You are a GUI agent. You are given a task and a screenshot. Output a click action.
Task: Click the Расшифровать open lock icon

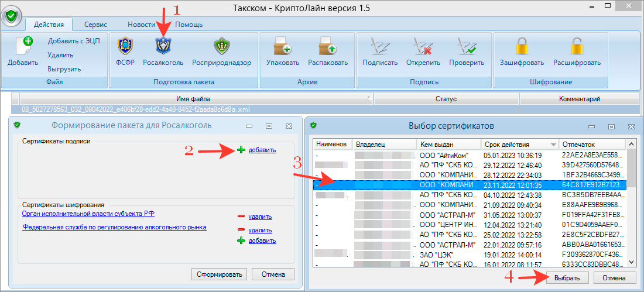coord(577,46)
